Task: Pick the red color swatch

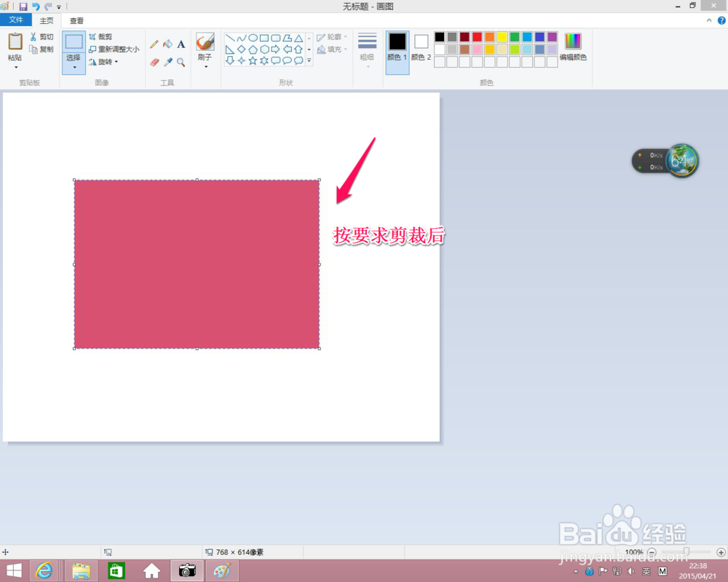Action: pos(478,36)
